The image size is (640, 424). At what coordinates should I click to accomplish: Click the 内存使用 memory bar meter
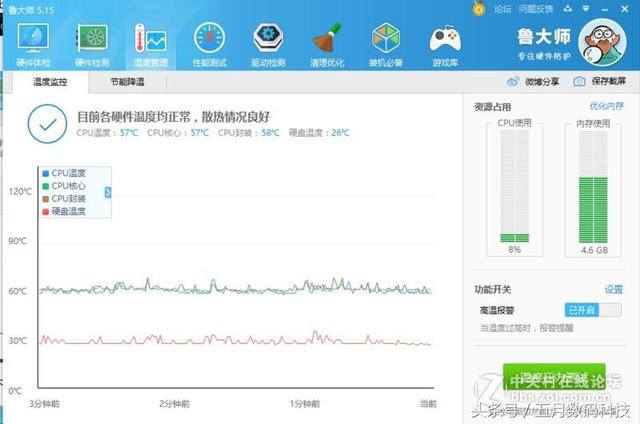[593, 186]
